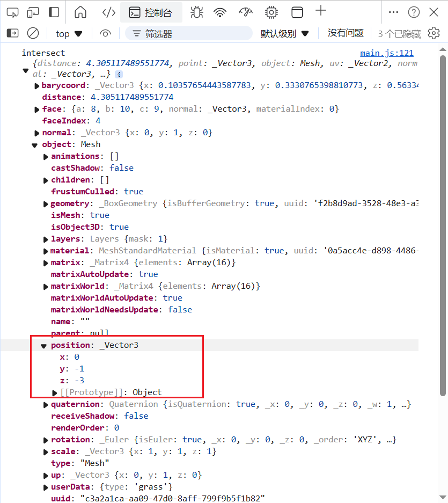This screenshot has width=448, height=503.
Task: Select the faceIndex: 4 row
Action: coord(71,121)
